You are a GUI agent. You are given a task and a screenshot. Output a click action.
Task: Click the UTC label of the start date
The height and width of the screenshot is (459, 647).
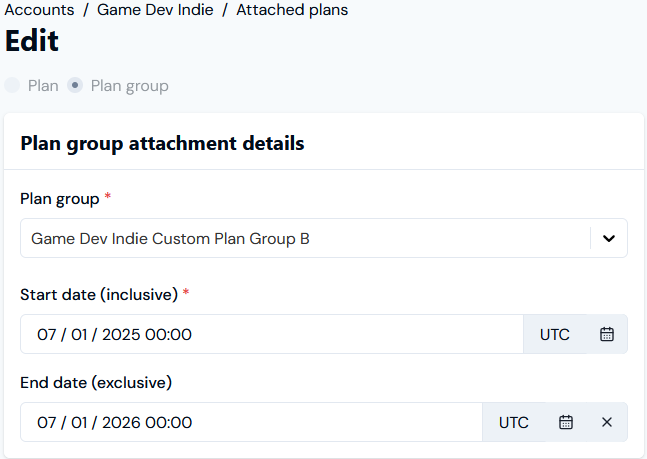tap(555, 334)
